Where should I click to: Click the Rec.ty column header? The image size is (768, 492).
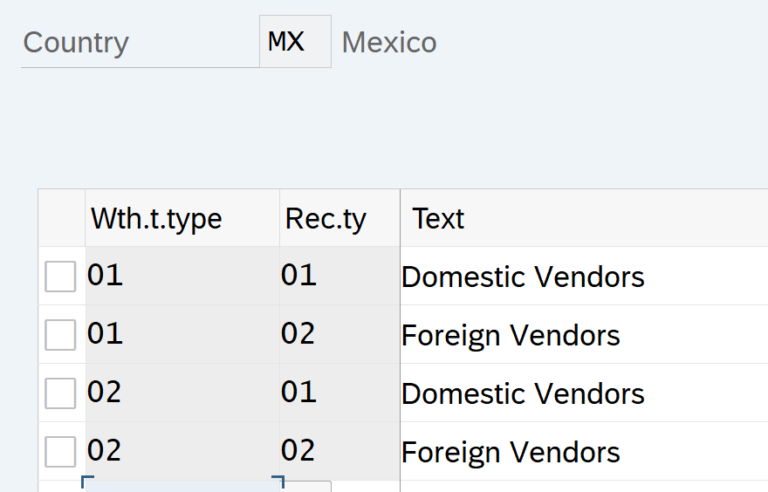pos(338,218)
